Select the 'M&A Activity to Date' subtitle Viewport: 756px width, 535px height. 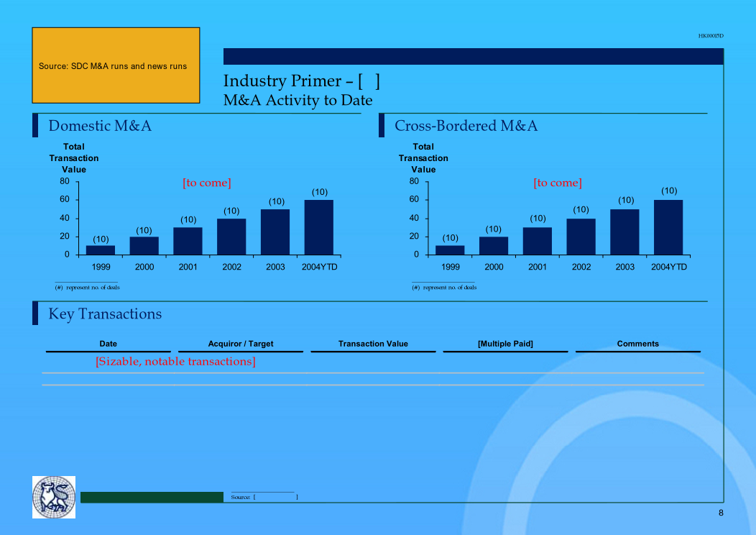tap(298, 100)
